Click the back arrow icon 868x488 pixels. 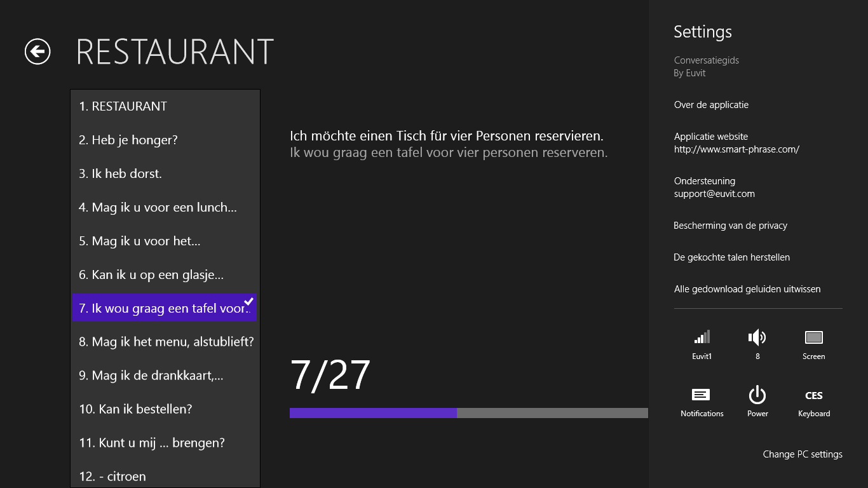click(x=37, y=51)
